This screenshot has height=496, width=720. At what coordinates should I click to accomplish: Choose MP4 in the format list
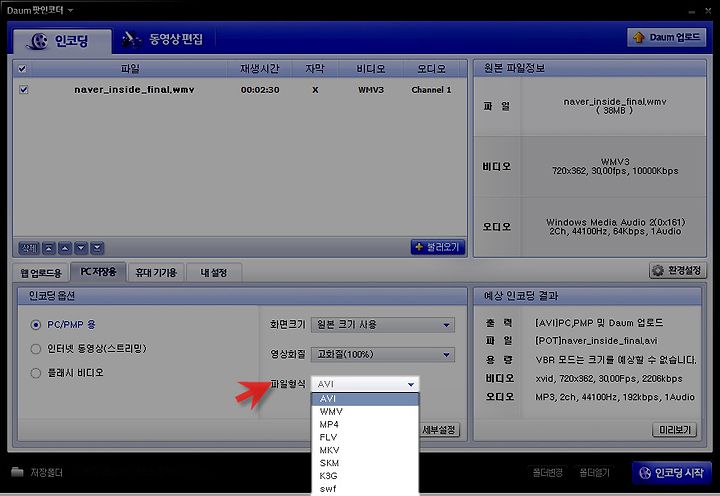click(365, 424)
